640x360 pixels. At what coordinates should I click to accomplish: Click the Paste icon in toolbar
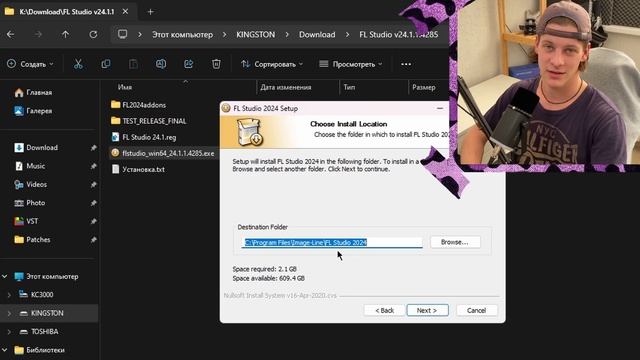[133, 64]
